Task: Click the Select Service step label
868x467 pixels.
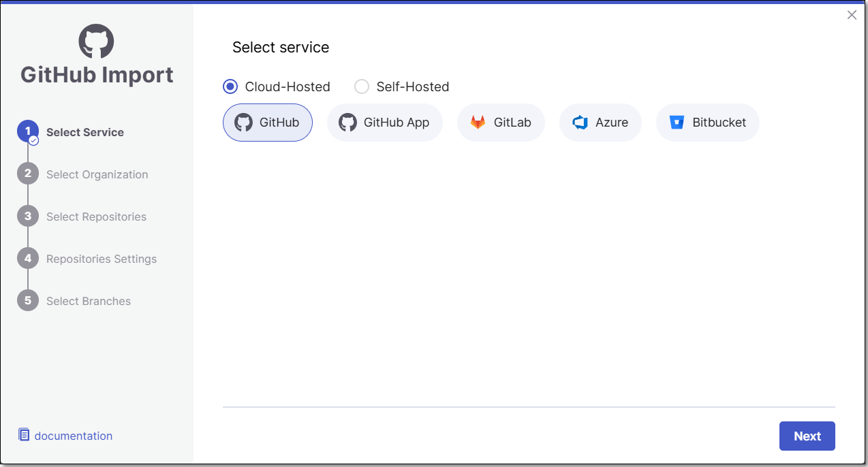Action: (x=85, y=132)
